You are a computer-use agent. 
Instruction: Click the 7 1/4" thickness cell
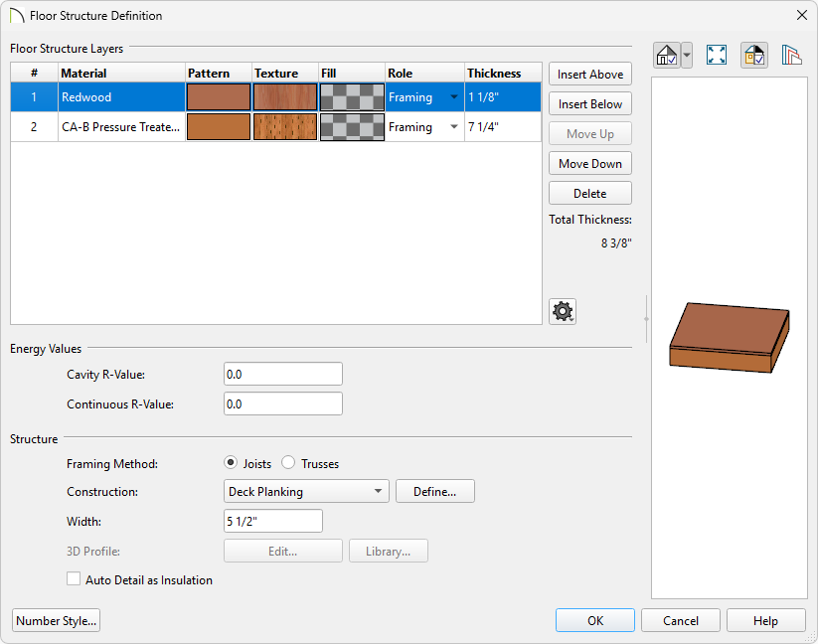pos(503,127)
